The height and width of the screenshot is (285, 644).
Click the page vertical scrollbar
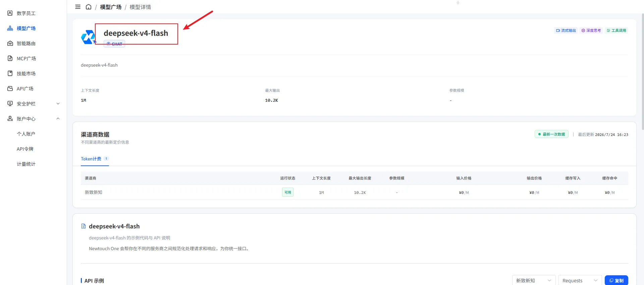(x=642, y=72)
